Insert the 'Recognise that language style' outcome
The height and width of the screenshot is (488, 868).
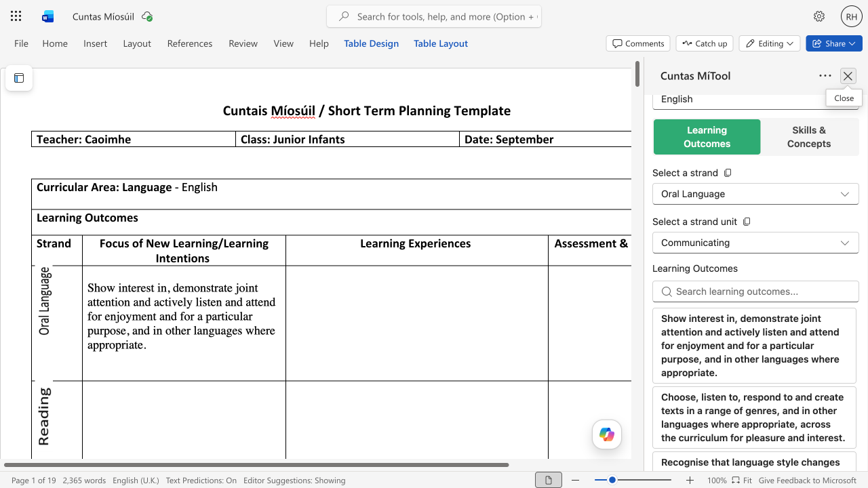click(754, 462)
